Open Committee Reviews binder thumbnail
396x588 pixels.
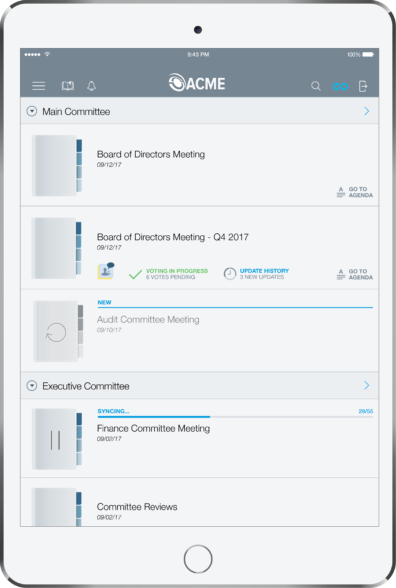point(57,507)
